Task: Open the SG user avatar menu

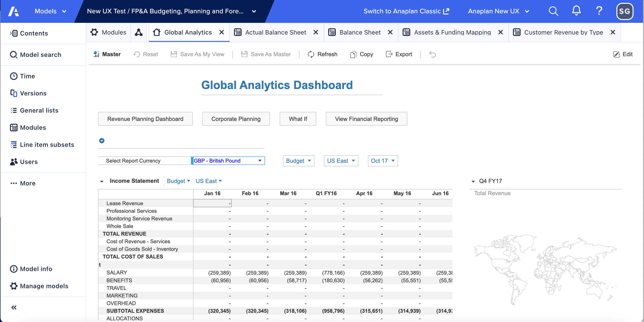Action: coord(624,11)
